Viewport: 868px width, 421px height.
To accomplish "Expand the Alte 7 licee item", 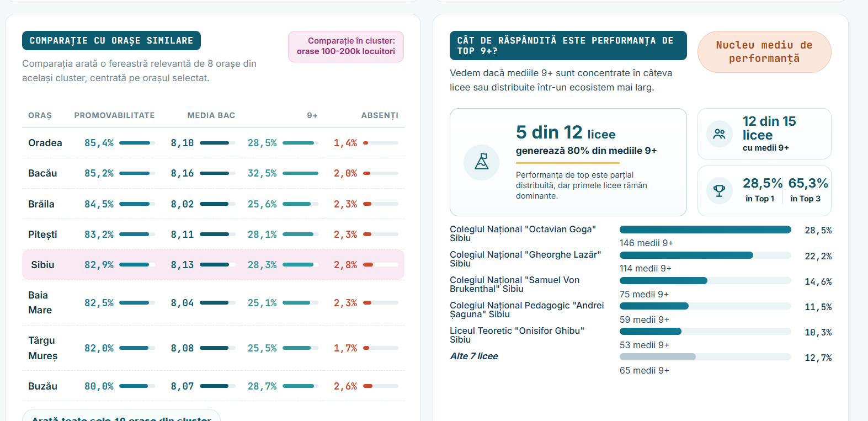I will [474, 356].
